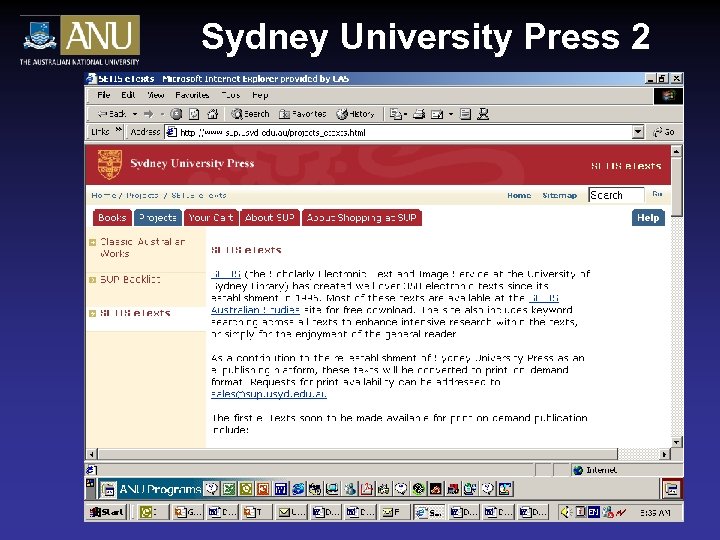Open the View menu
Viewport: 720px width, 540px height.
[156, 95]
